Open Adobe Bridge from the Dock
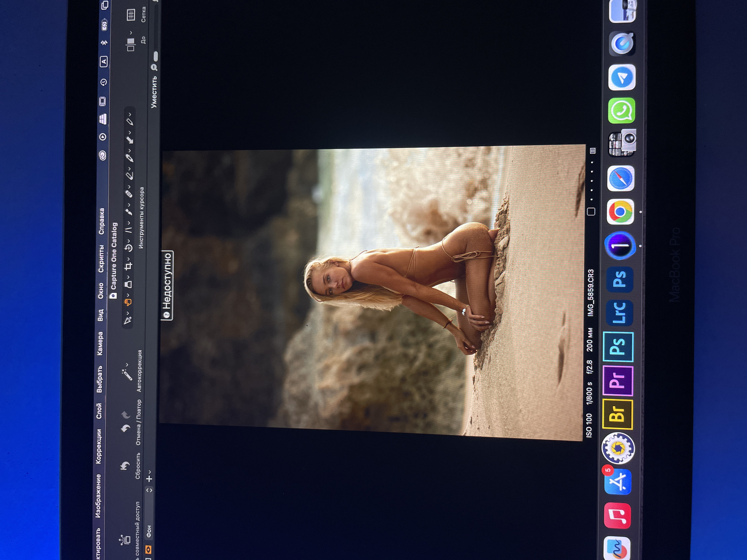Viewport: 747px width, 560px height. pos(618,415)
